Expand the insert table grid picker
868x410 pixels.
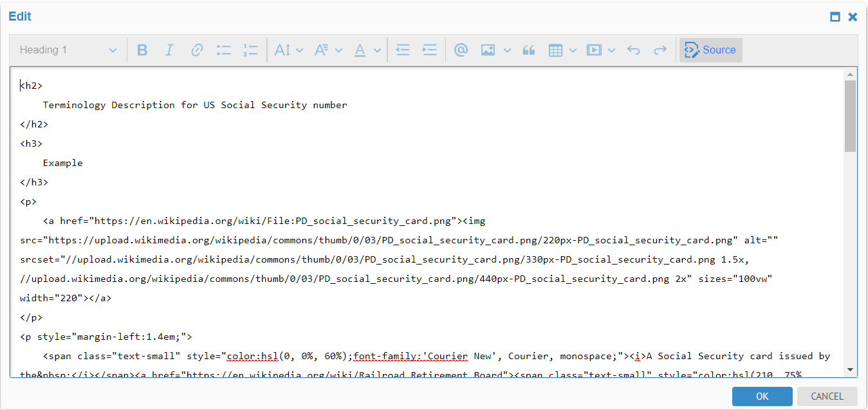(572, 50)
